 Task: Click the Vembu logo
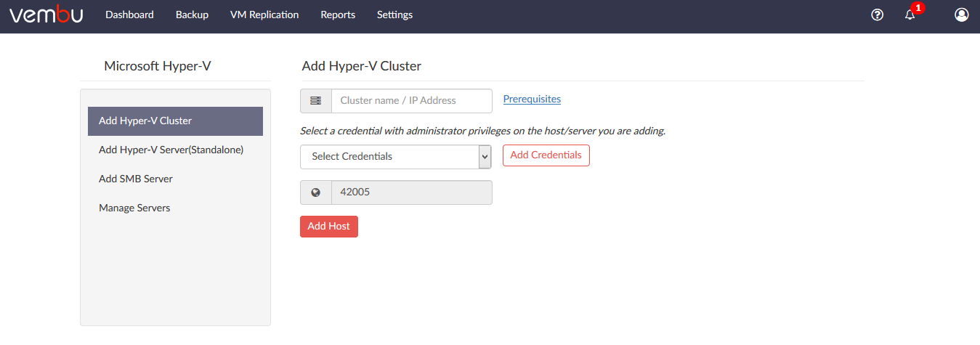(46, 15)
